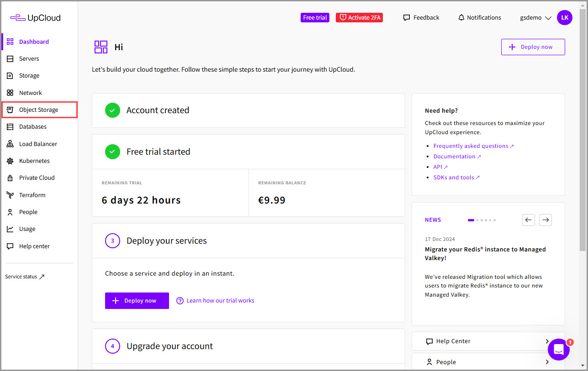Click the Network sidebar icon

pos(10,93)
